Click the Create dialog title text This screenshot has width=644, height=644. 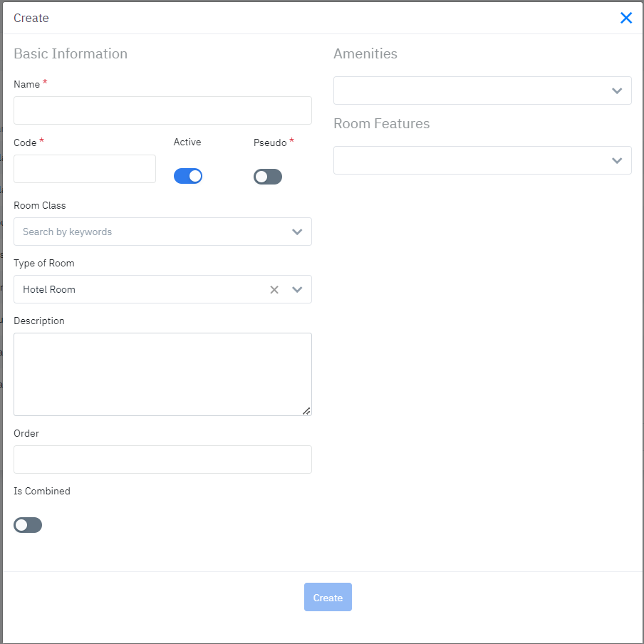click(31, 18)
